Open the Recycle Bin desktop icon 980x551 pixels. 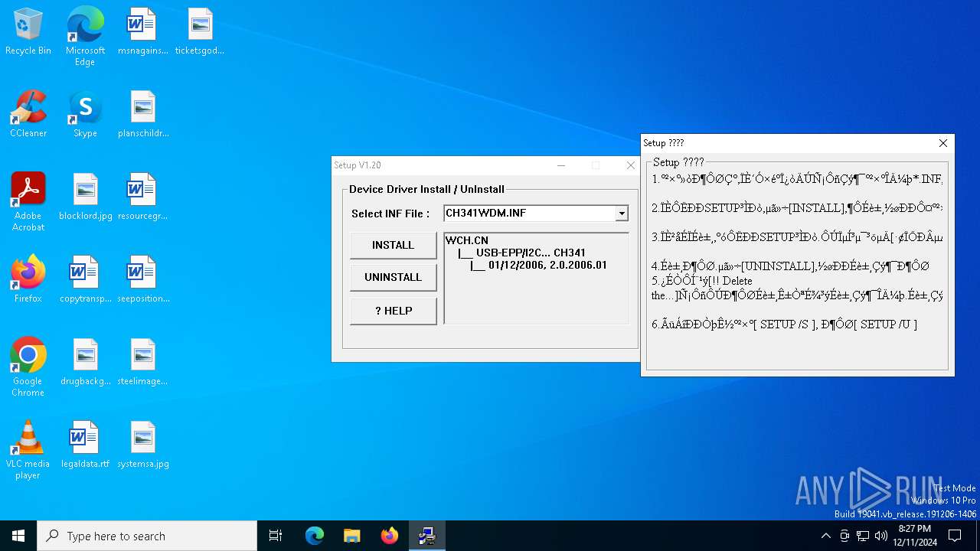click(x=28, y=31)
